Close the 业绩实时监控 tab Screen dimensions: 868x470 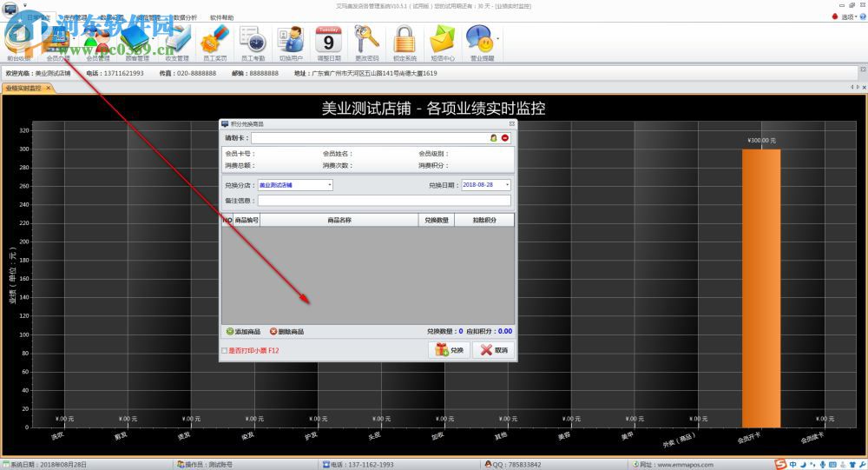pos(49,88)
